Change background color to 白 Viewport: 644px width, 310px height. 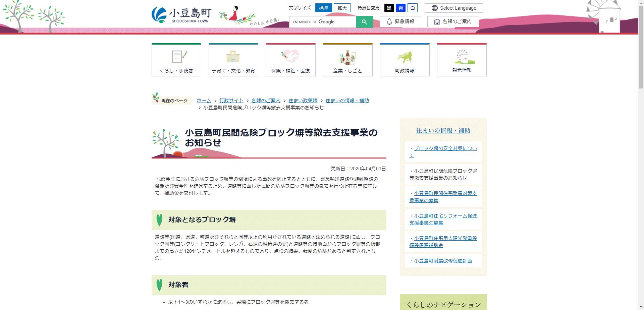413,8
